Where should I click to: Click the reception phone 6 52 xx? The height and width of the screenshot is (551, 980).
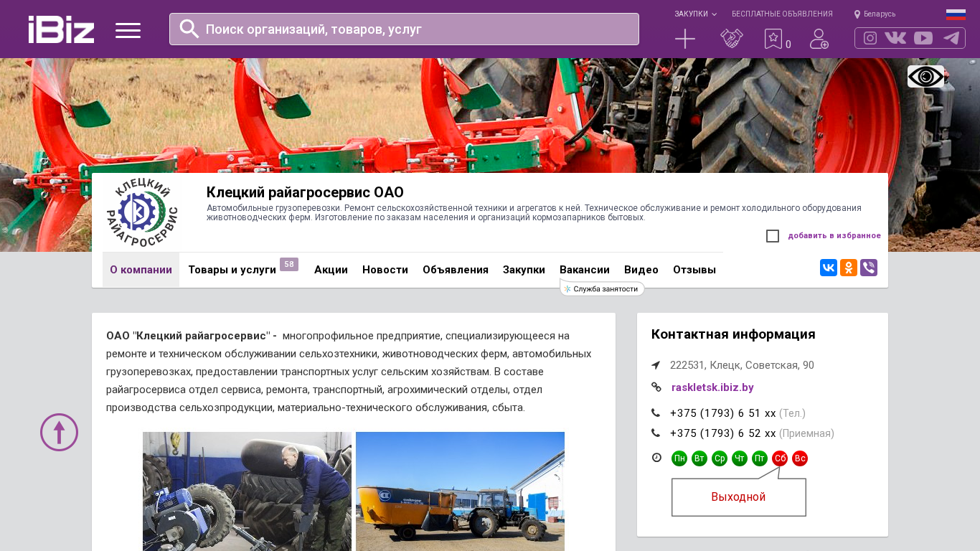pos(723,433)
